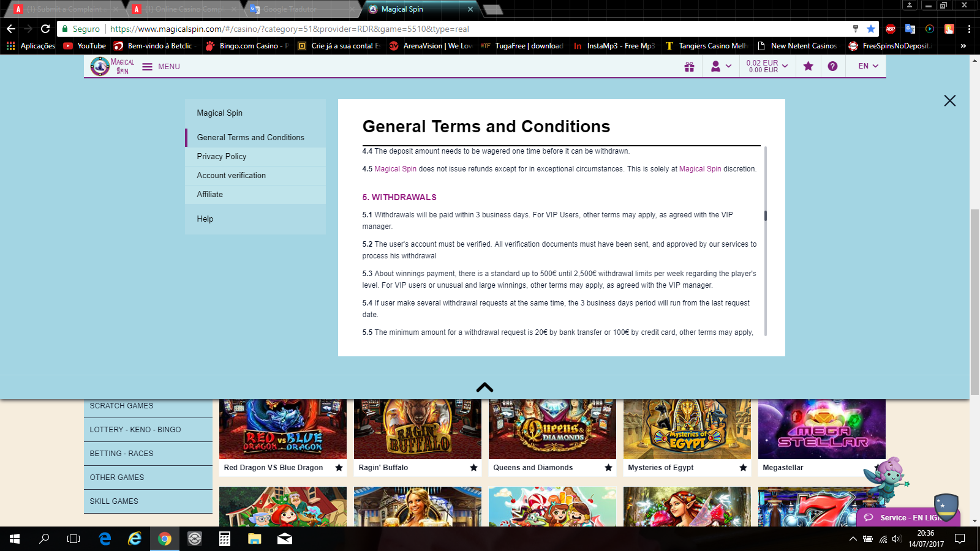Viewport: 980px width, 551px height.
Task: Close the terms overlay with X
Action: pos(950,100)
